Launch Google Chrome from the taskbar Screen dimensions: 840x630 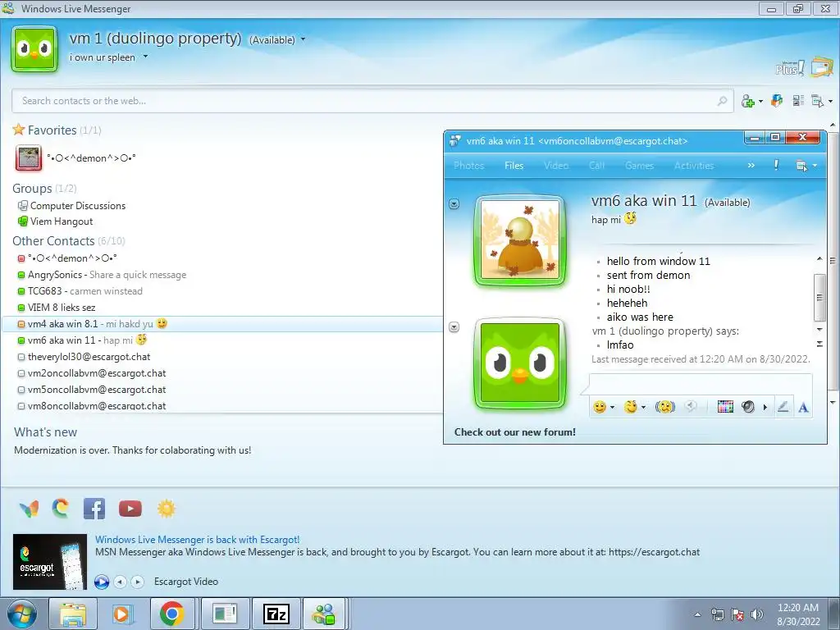pos(171,614)
